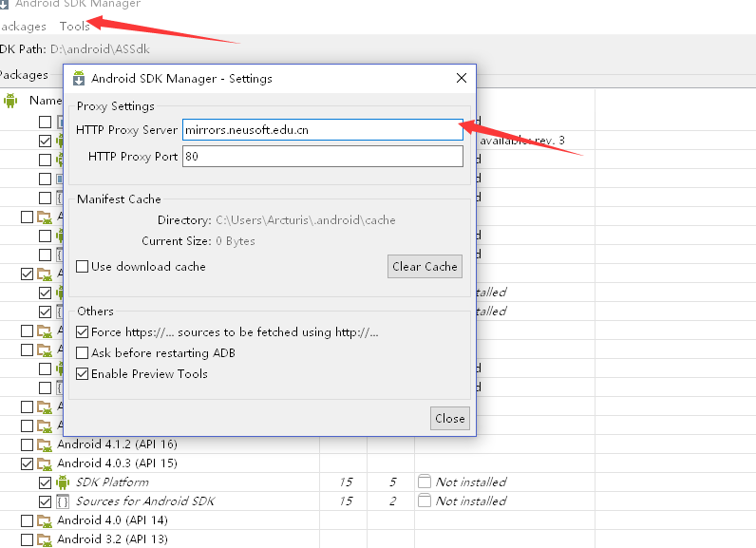Click the Not installed status icon for SDK Platform
756x548 pixels.
(x=425, y=482)
